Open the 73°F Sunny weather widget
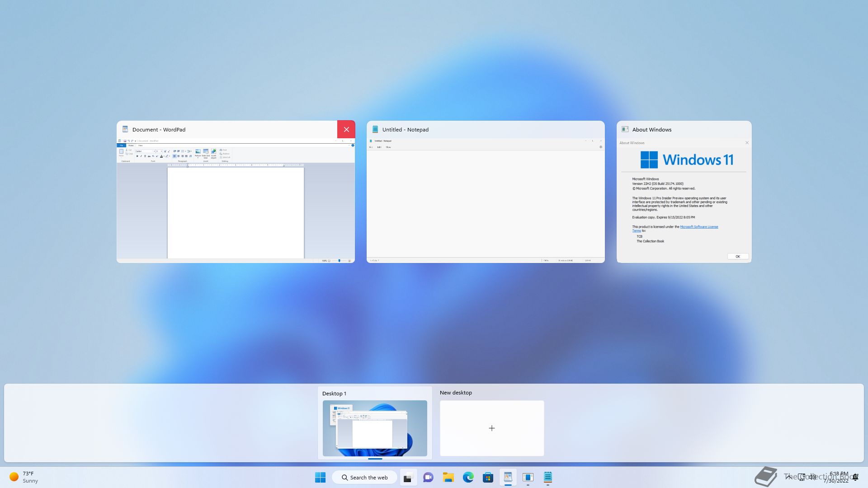 24,477
